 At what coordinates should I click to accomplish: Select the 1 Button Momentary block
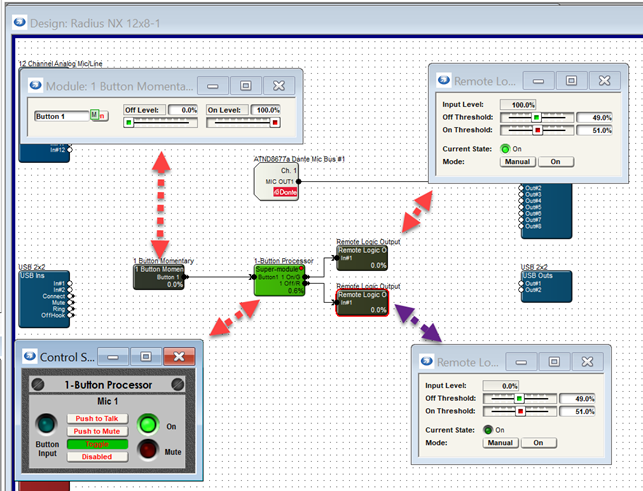(160, 276)
